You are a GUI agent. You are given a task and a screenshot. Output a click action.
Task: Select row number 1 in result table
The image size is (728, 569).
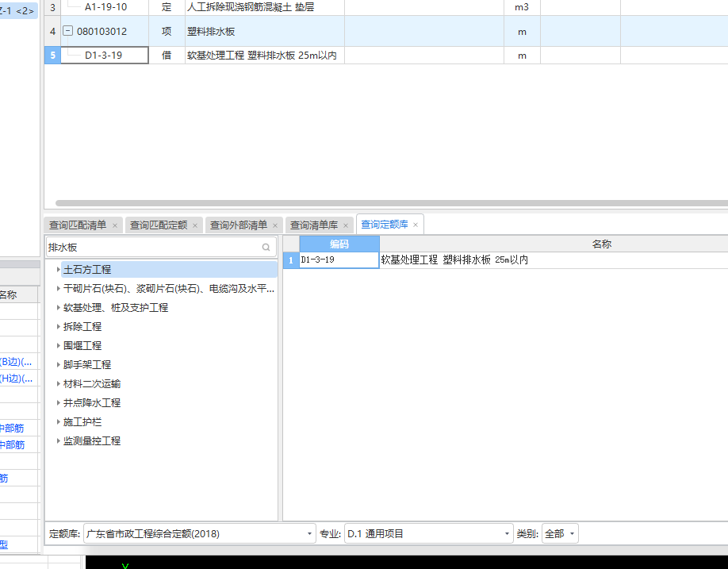(291, 260)
